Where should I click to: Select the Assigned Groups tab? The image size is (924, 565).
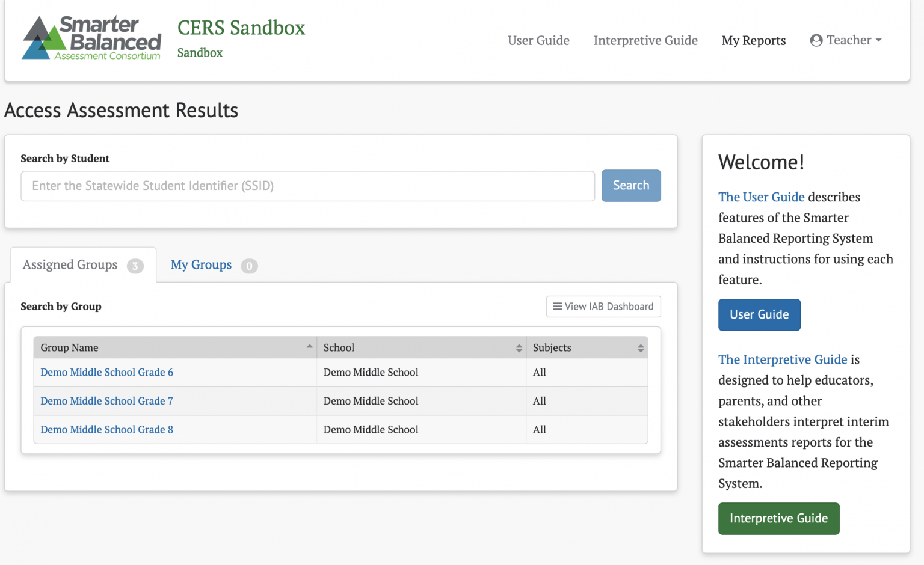pos(70,265)
